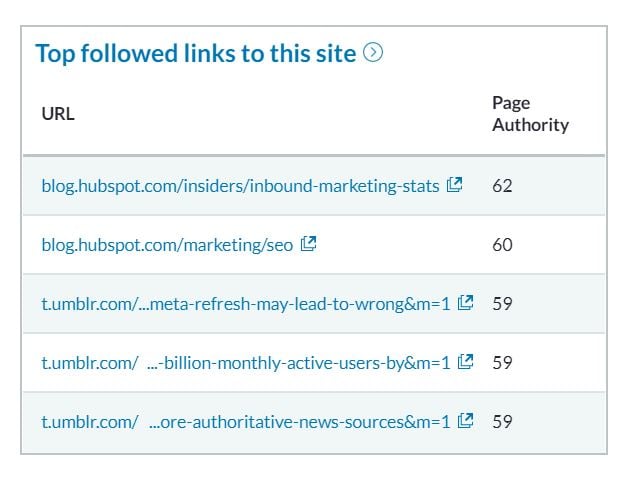The width and height of the screenshot is (620, 477).
Task: Click external-link icon after authoritative-news-sources URL
Action: (465, 420)
